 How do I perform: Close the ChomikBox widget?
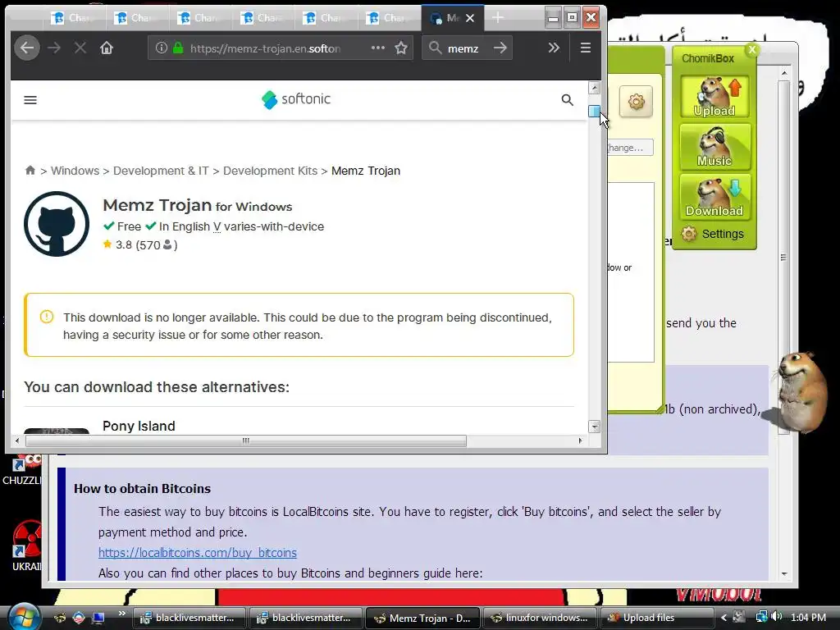[x=752, y=50]
